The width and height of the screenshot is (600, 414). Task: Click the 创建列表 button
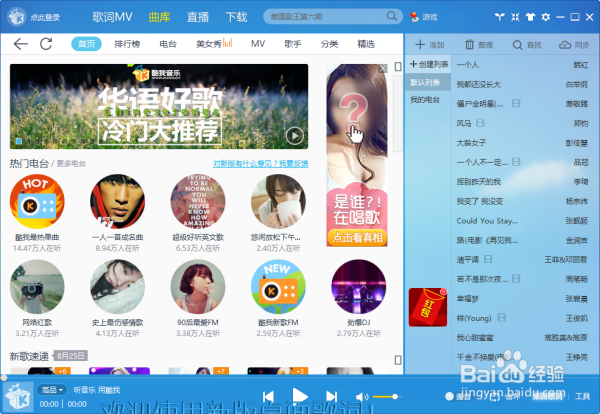coord(429,64)
